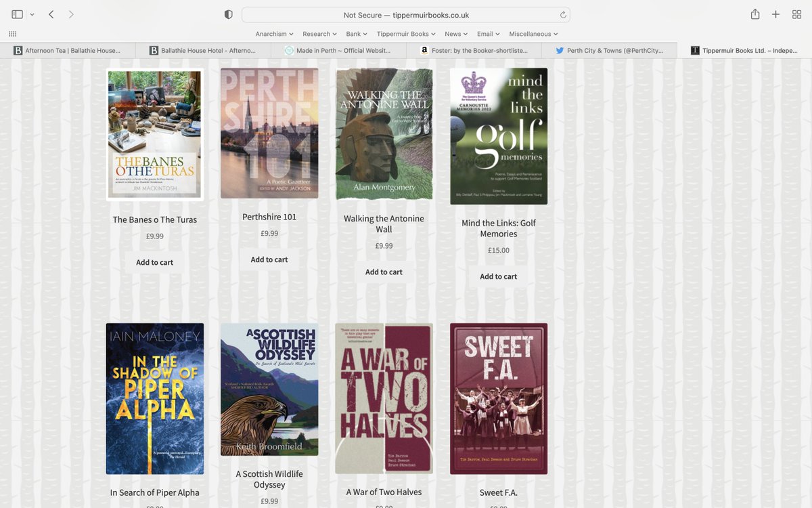Go forward to next page

click(x=71, y=14)
